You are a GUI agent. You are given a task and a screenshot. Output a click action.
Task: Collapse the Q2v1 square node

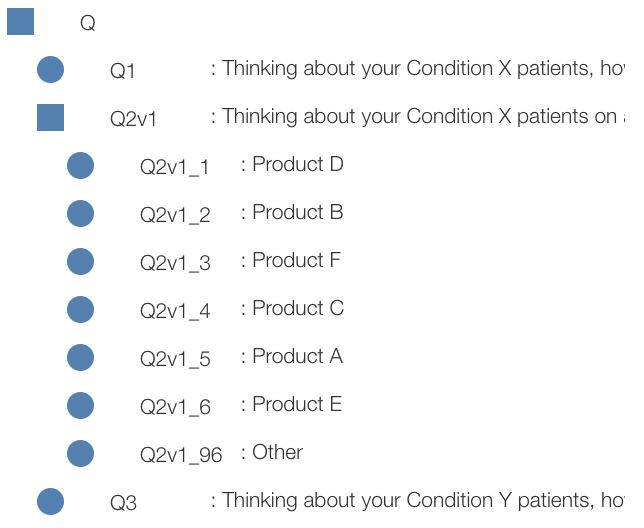[x=50, y=117]
